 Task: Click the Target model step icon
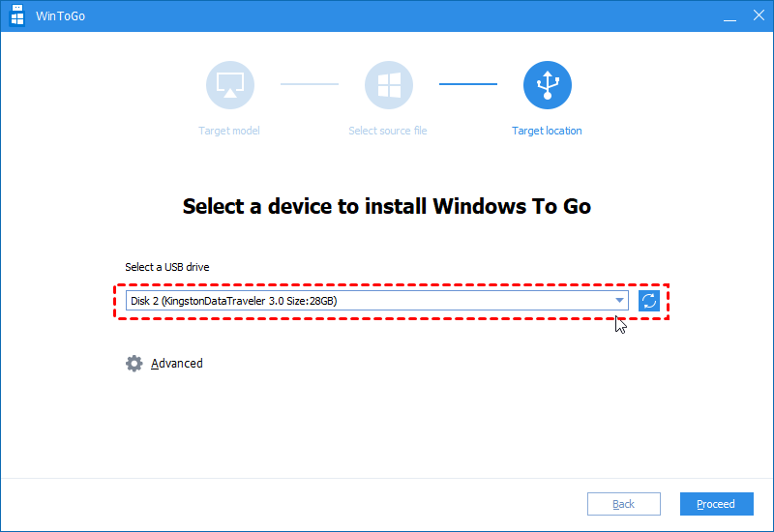coord(229,85)
